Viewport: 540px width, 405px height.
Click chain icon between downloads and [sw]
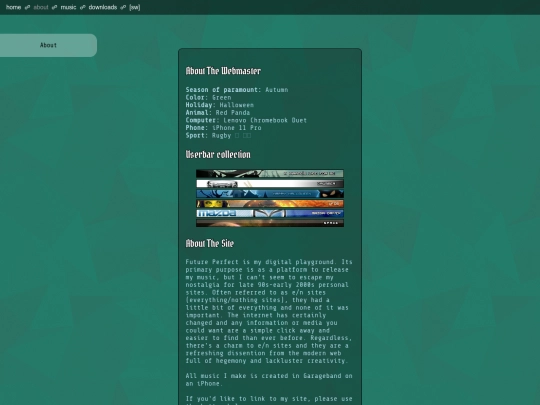123,7
